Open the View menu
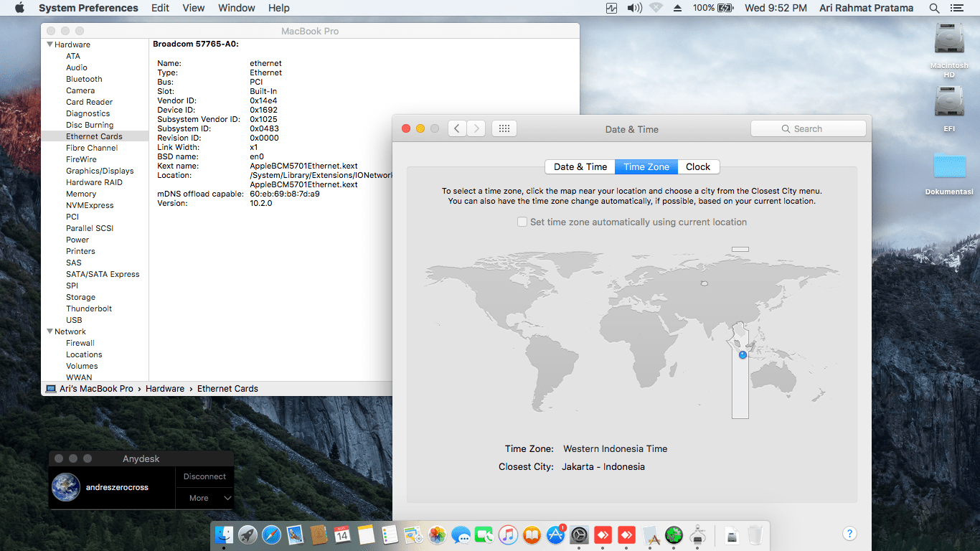980x551 pixels. (194, 8)
